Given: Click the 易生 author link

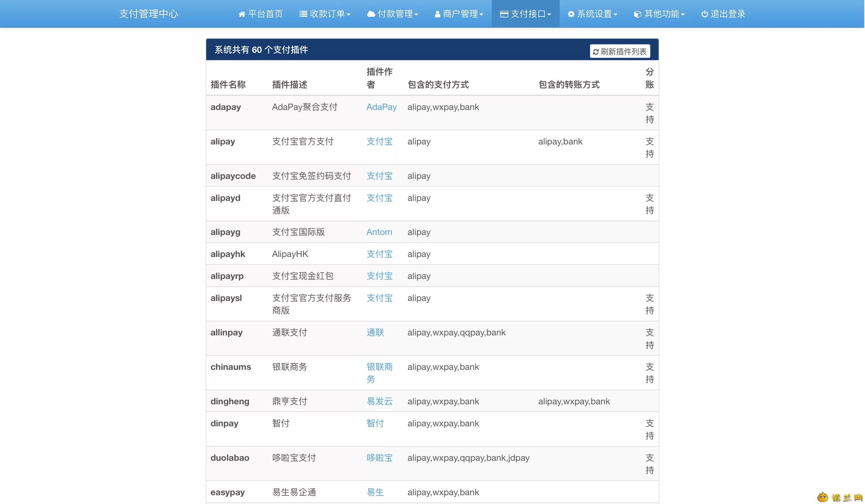Looking at the screenshot, I should point(375,492).
